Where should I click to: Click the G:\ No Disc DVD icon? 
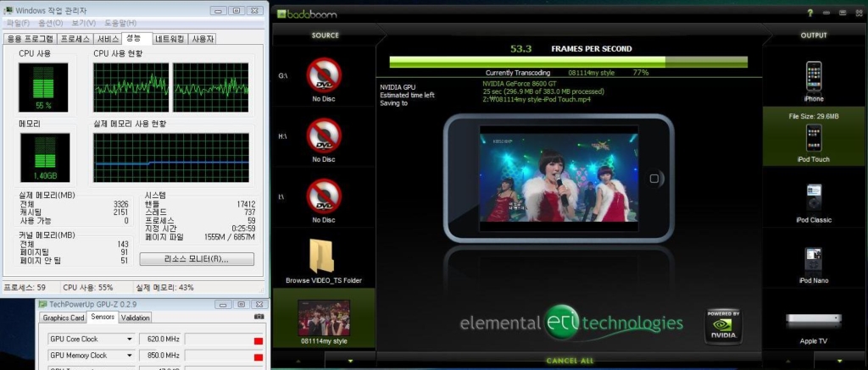[x=324, y=75]
